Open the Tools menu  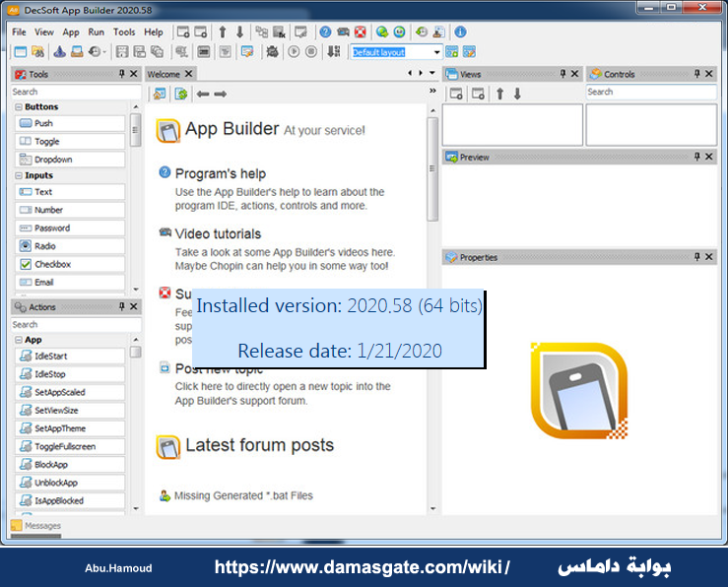124,33
